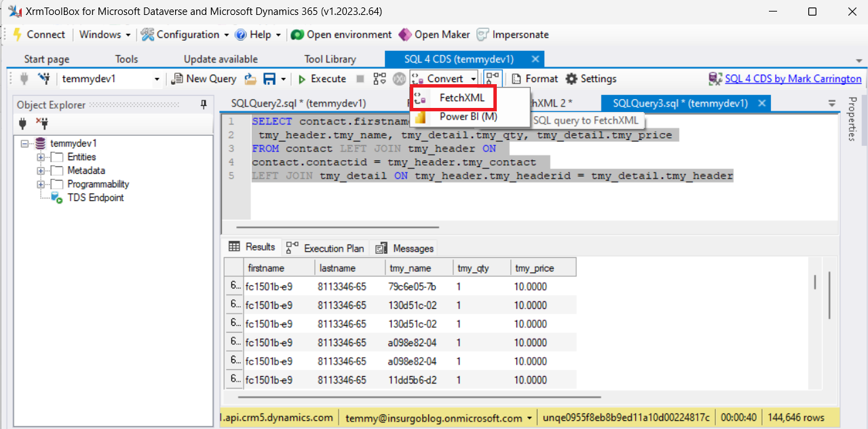This screenshot has height=429, width=868.
Task: Collapse the temmydev1 tree node
Action: (25, 143)
